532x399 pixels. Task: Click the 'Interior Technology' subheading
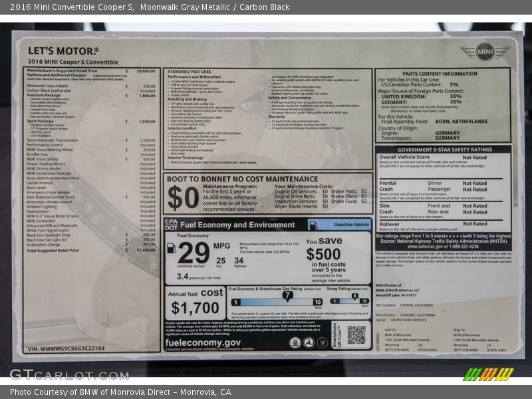[186, 158]
